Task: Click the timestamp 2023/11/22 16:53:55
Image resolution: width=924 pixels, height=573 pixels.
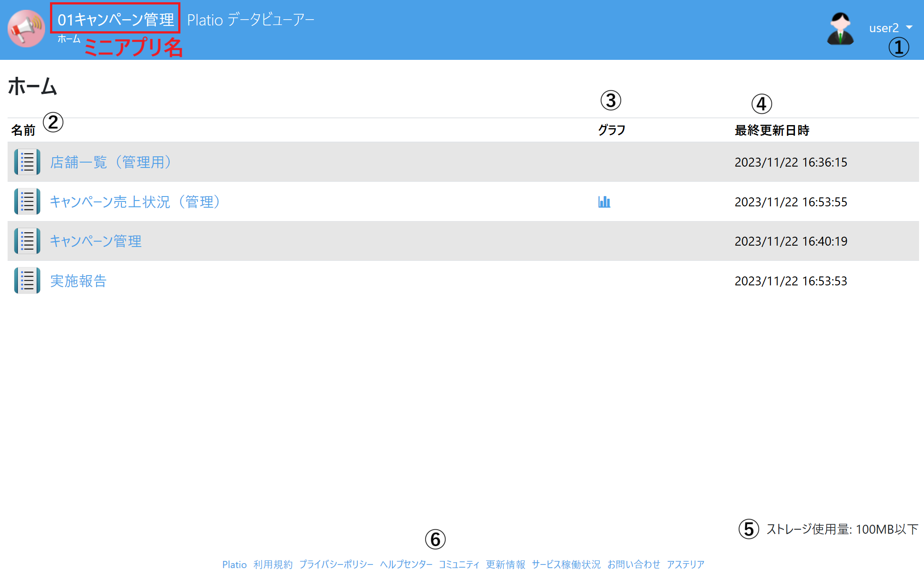Action: (791, 202)
